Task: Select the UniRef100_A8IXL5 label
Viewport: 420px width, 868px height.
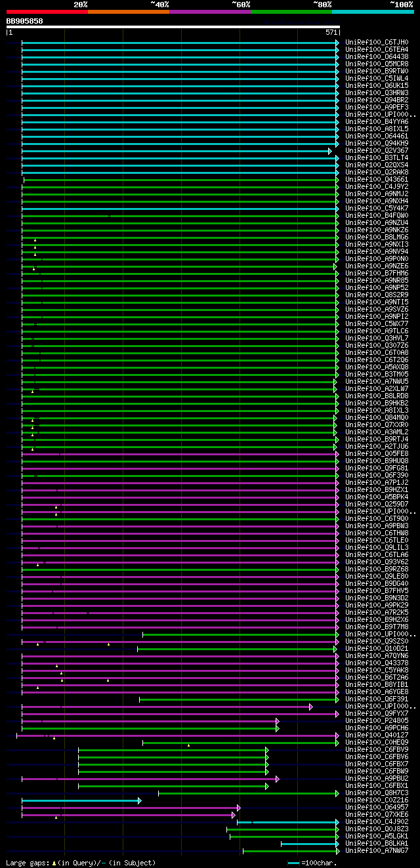Action: point(377,129)
